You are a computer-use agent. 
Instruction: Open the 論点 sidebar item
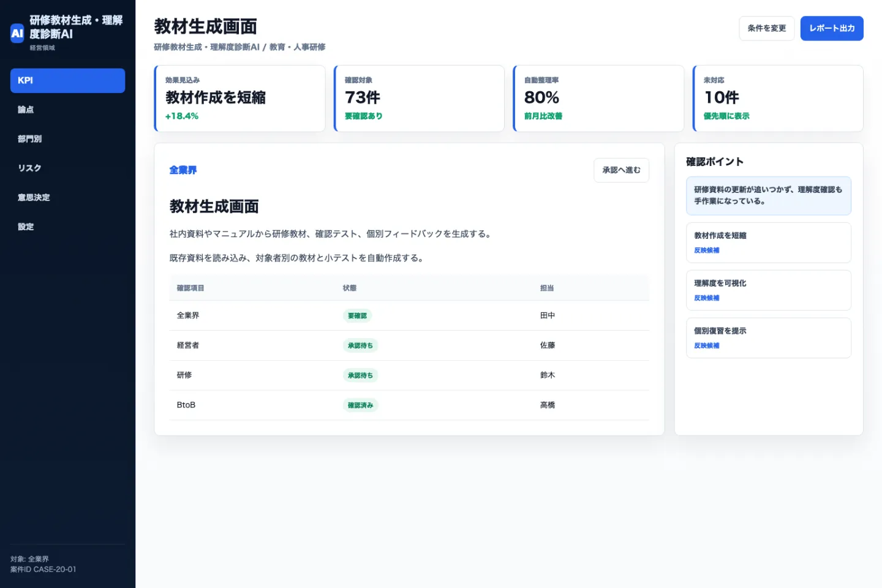click(67, 110)
